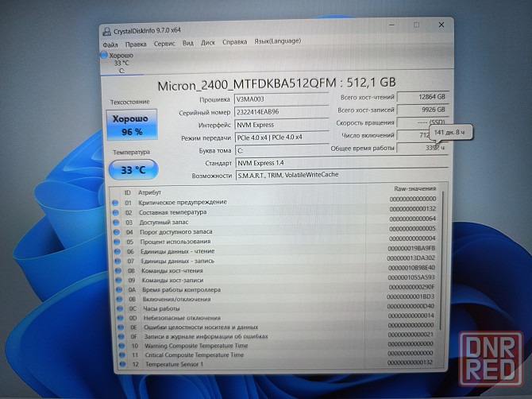Image resolution: width=532 pixels, height=399 pixels.
Task: Click the status icon for attribute 01
Action: 114,203
